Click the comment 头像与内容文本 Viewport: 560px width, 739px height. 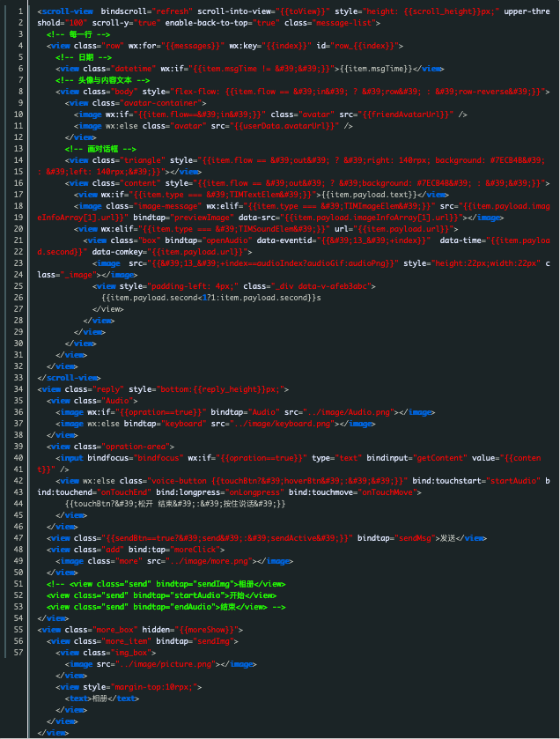point(103,80)
